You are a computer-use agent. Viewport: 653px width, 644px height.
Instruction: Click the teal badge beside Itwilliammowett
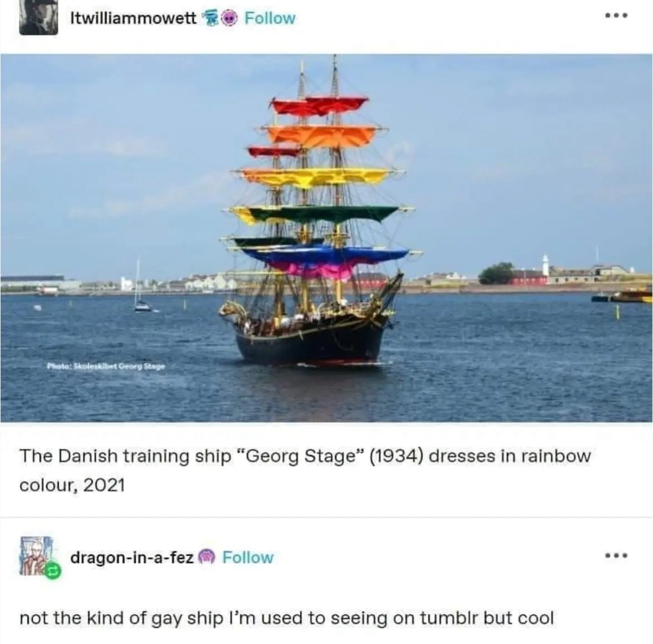pyautogui.click(x=209, y=18)
